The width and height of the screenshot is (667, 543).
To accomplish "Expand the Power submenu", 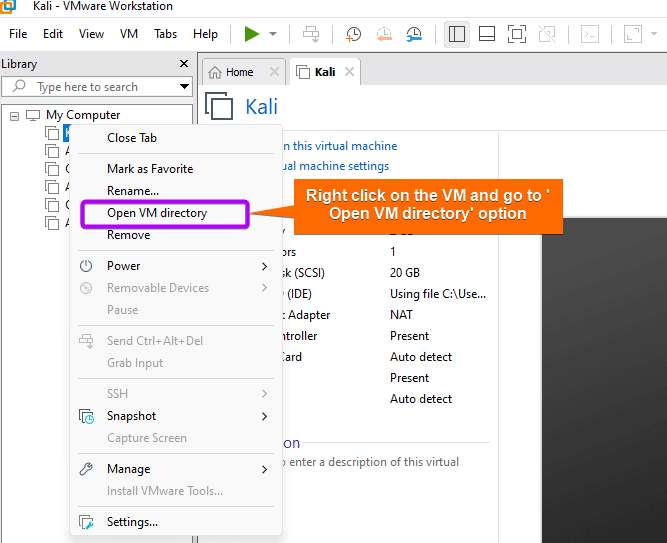I will click(175, 266).
